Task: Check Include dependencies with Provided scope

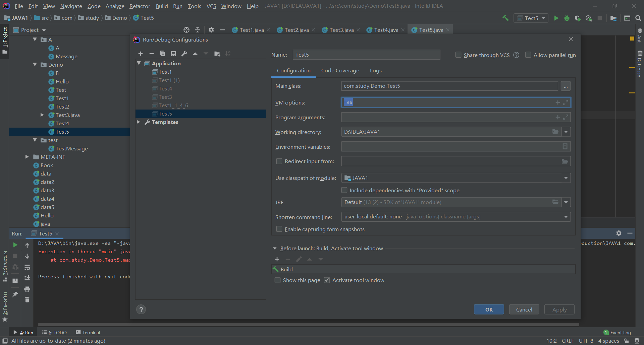Action: (x=344, y=190)
